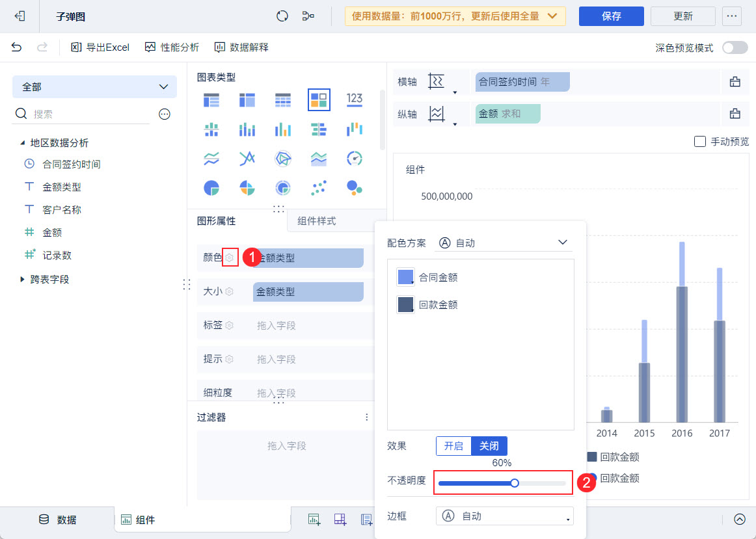
Task: Click the add dashboard icon at bottom
Action: pos(340,519)
